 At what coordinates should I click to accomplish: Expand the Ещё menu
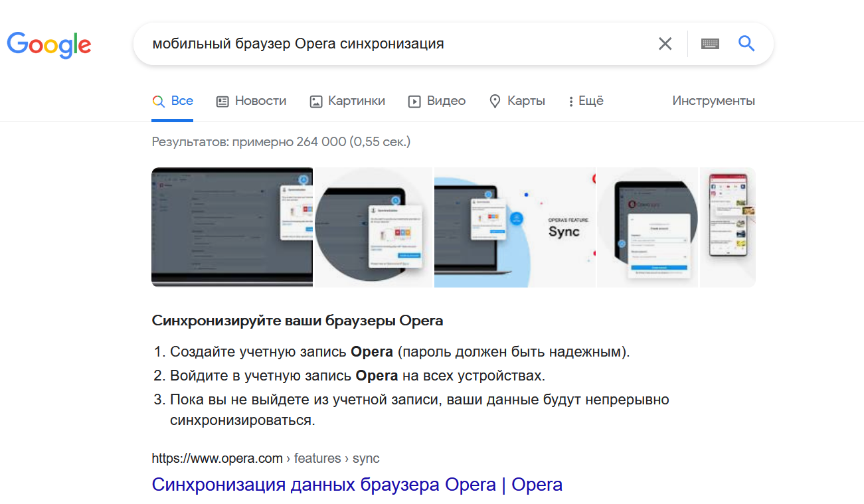pos(586,101)
